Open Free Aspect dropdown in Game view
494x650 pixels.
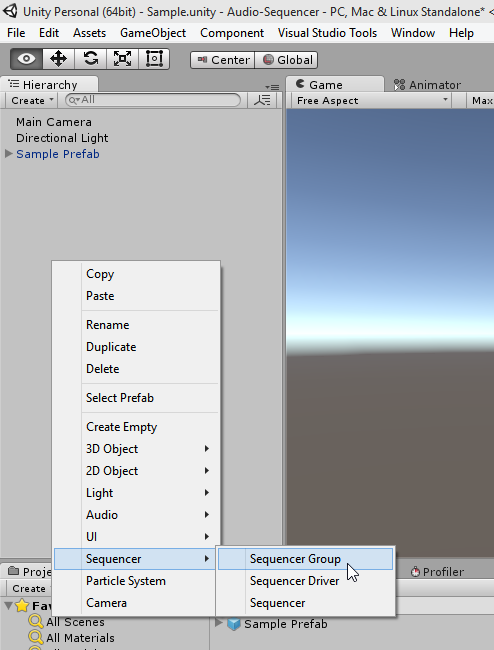point(372,100)
